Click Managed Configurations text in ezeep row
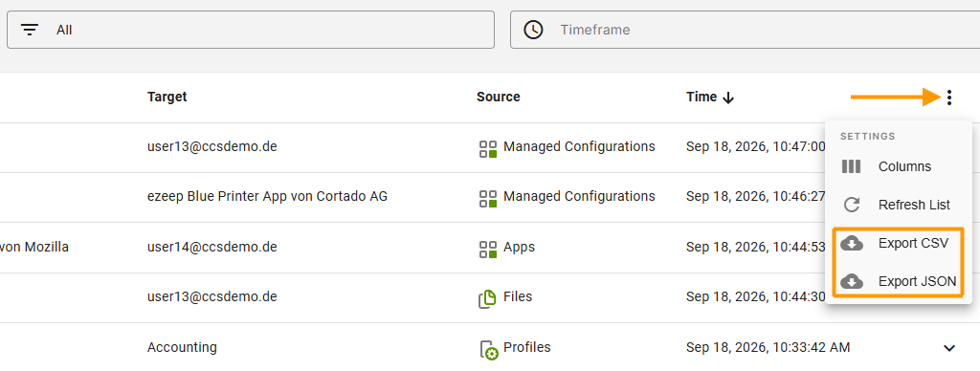 (579, 197)
